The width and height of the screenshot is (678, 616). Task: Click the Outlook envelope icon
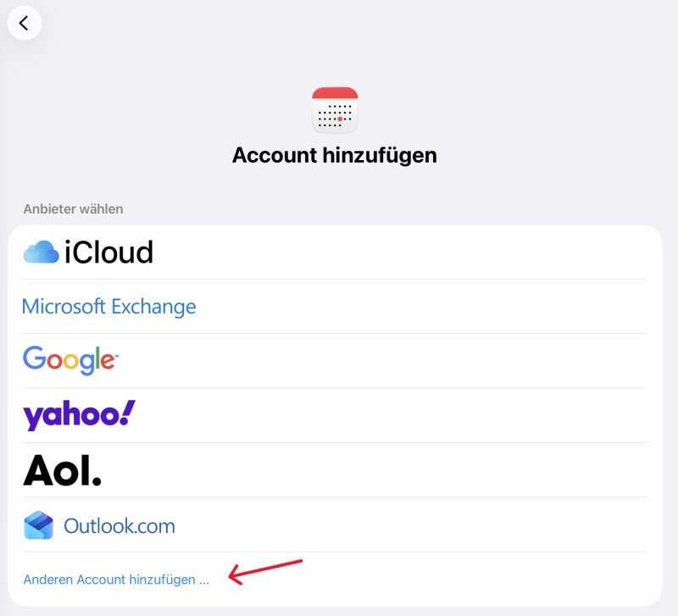[38, 524]
